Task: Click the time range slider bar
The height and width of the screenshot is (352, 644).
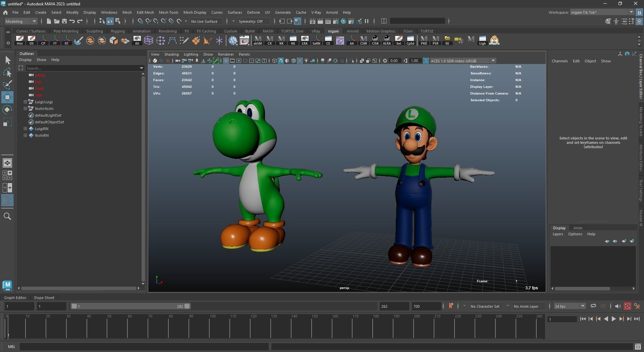Action: click(x=131, y=306)
